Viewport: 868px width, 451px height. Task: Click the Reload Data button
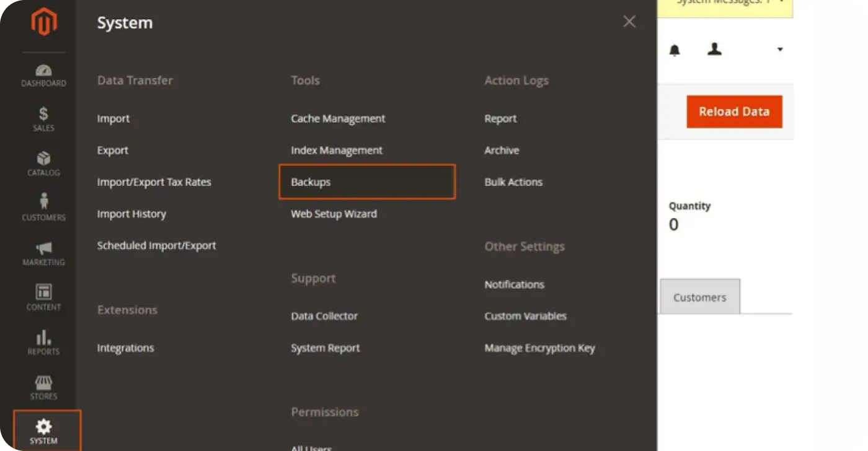pos(734,112)
